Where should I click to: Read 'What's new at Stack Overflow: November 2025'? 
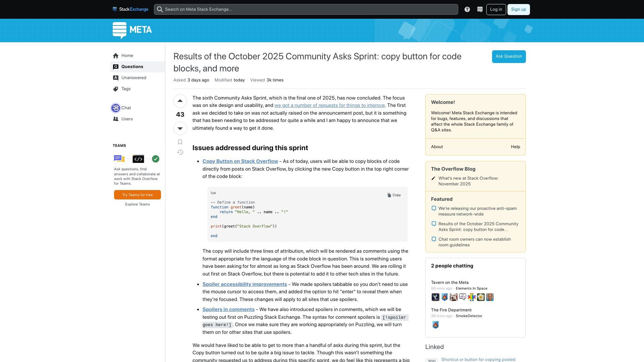(x=469, y=181)
